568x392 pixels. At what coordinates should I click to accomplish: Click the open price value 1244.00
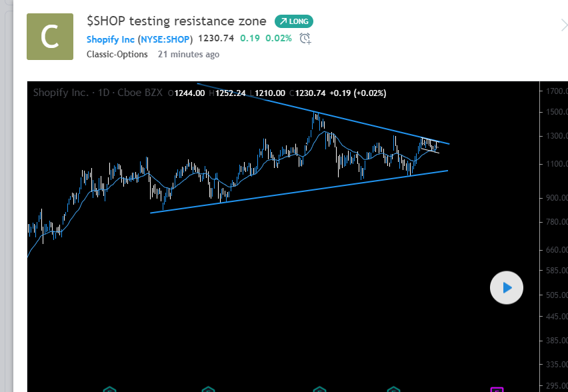coord(189,93)
